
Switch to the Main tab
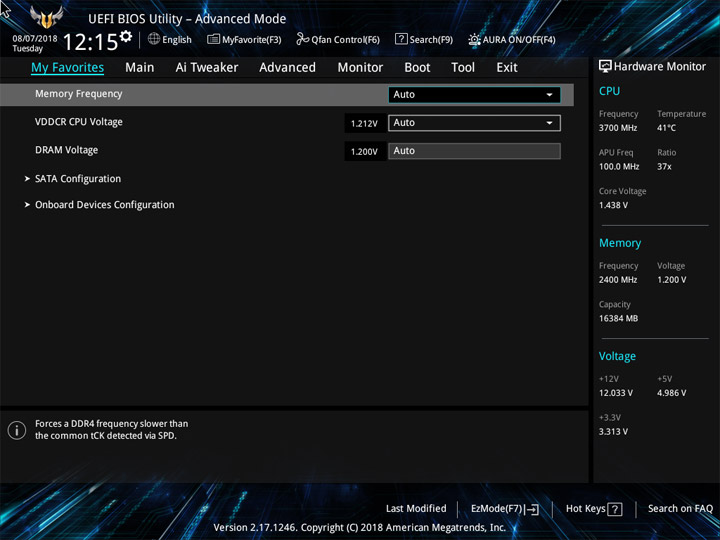point(140,68)
